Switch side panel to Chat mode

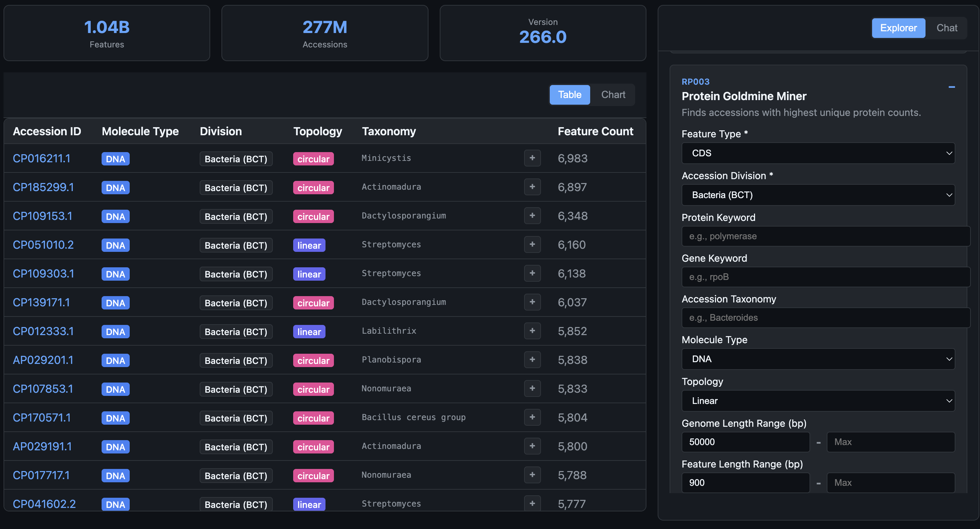(x=947, y=28)
